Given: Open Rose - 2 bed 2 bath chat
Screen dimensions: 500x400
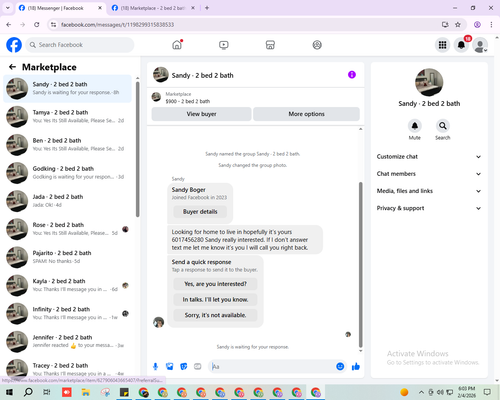Looking at the screenshot, I should pos(67,229).
